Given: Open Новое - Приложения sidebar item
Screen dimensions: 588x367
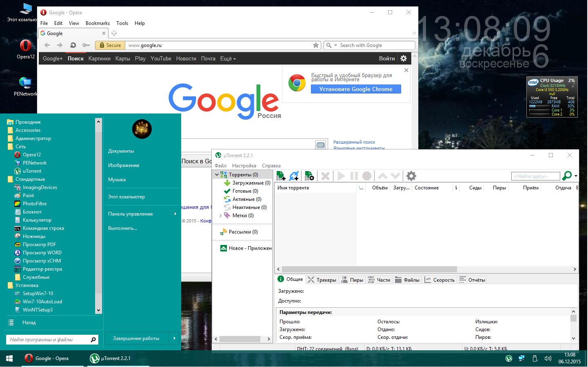Looking at the screenshot, I should pos(246,248).
